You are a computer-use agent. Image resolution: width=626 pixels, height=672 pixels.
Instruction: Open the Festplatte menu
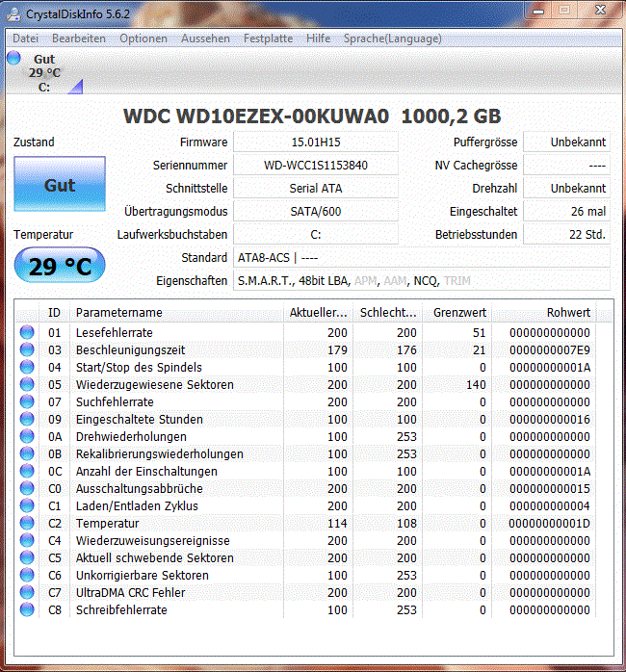coord(268,39)
